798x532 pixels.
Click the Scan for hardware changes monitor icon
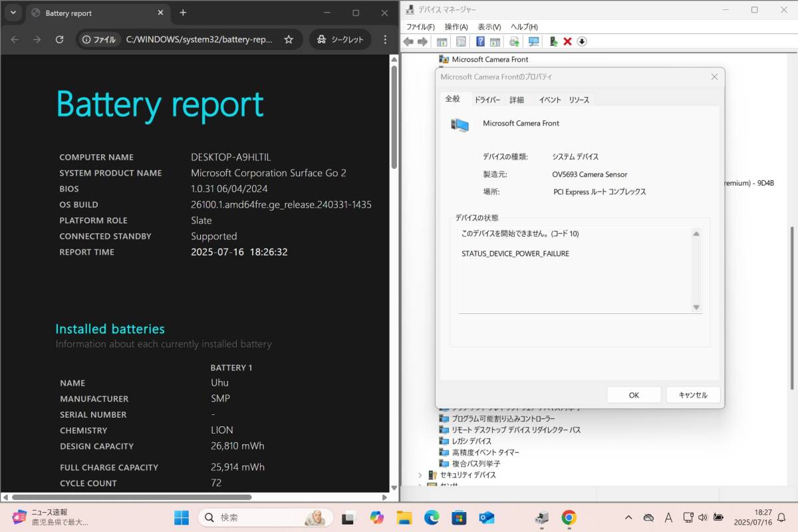(533, 41)
